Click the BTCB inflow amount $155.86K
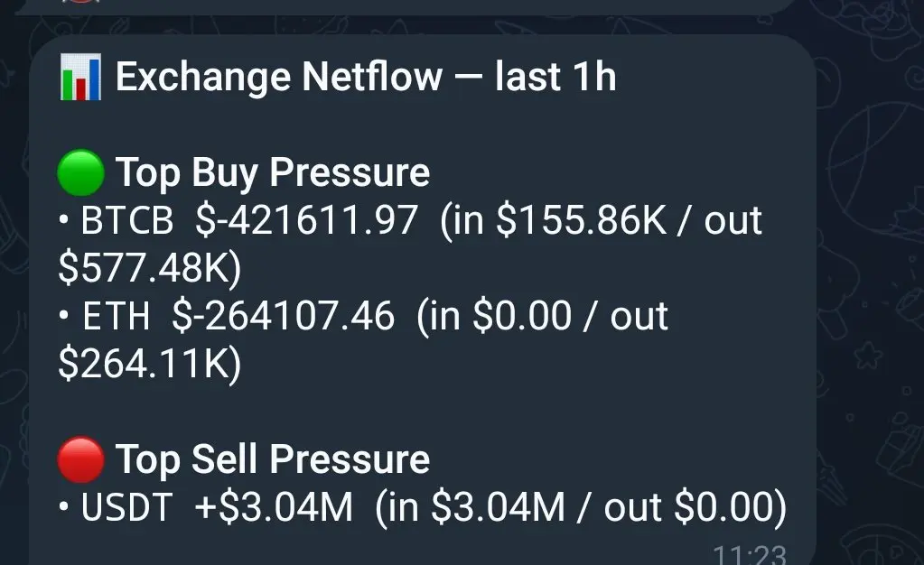Viewport: 924px width, 565px height. pos(572,221)
